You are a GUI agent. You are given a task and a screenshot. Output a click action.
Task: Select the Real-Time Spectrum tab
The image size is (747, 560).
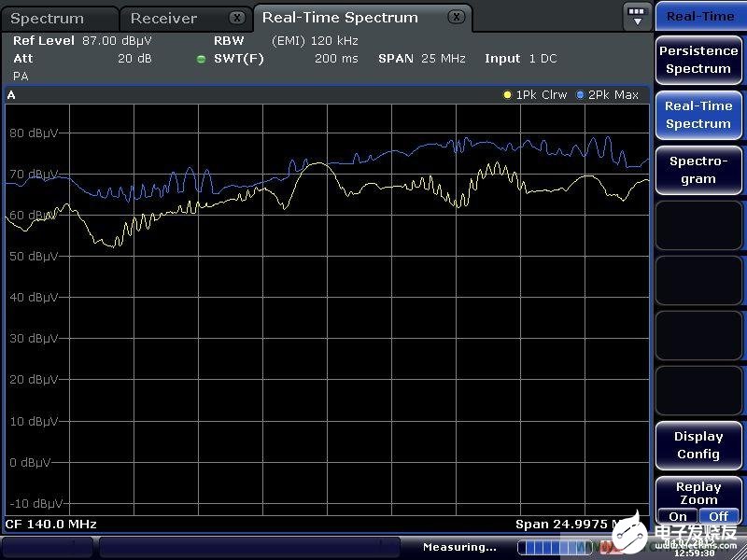pyautogui.click(x=340, y=18)
